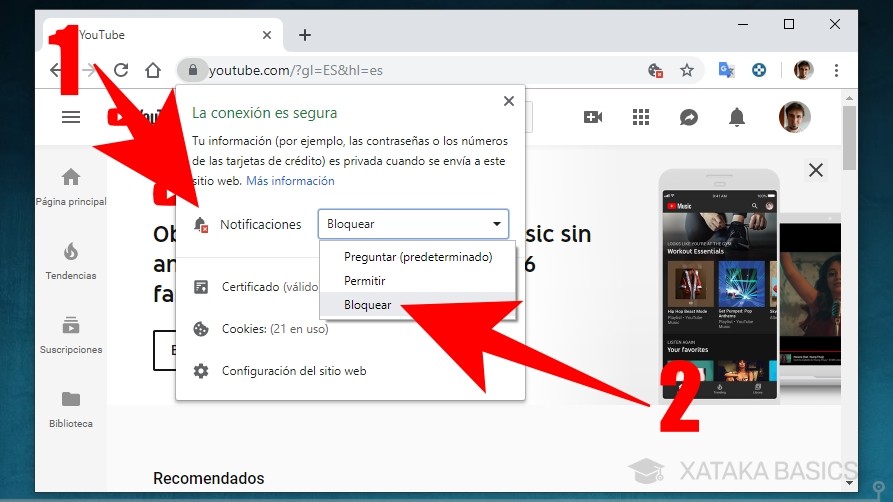Click the page vertical scrollbar thumb
893x502 pixels.
(x=849, y=138)
